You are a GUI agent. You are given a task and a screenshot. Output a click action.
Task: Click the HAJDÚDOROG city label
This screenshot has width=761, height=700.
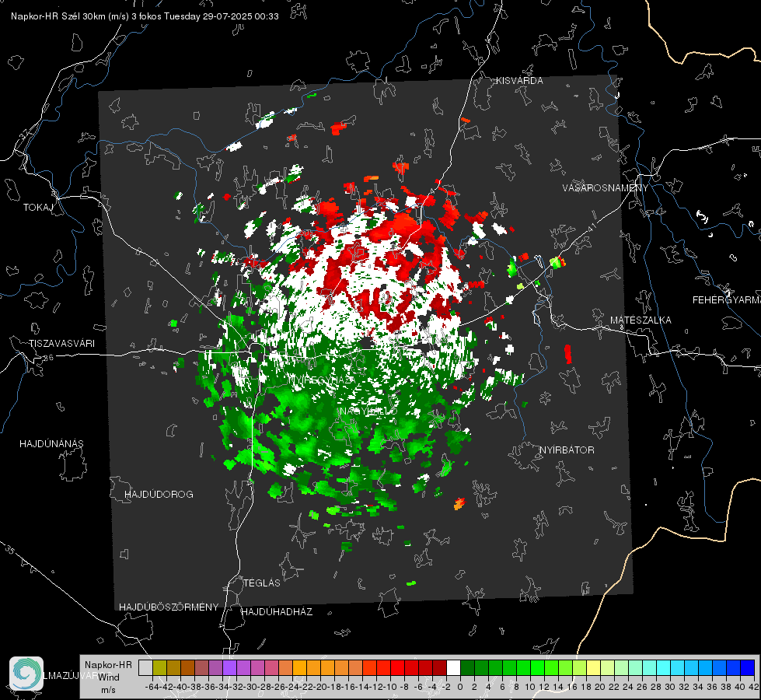coord(159,495)
